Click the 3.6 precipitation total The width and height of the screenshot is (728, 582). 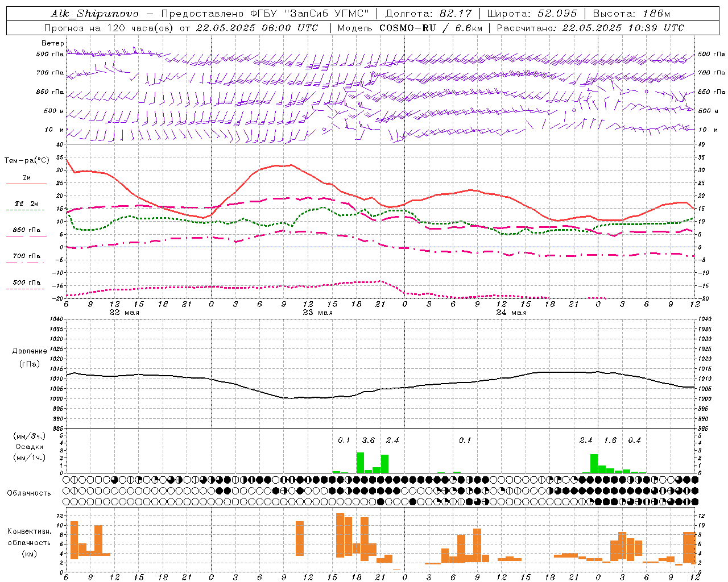[369, 440]
